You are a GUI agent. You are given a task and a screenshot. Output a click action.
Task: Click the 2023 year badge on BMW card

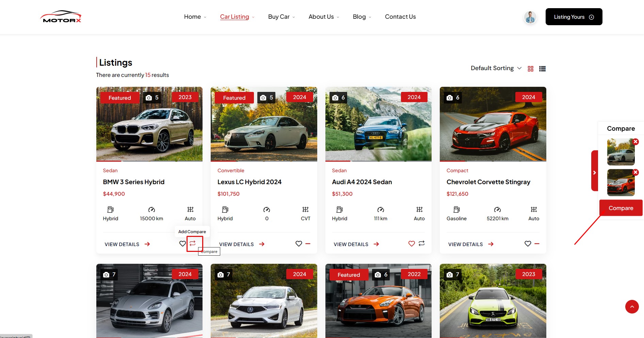185,97
